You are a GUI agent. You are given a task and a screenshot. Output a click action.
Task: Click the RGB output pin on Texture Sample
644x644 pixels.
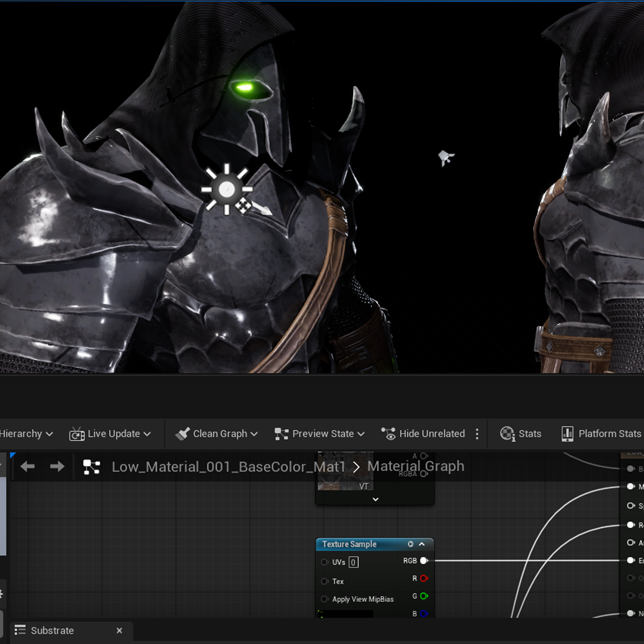click(424, 561)
